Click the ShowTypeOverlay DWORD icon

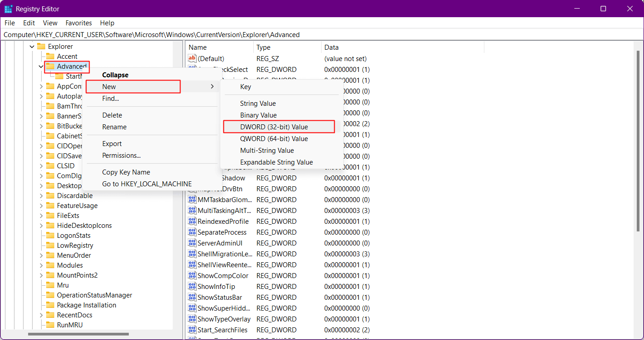pyautogui.click(x=192, y=319)
